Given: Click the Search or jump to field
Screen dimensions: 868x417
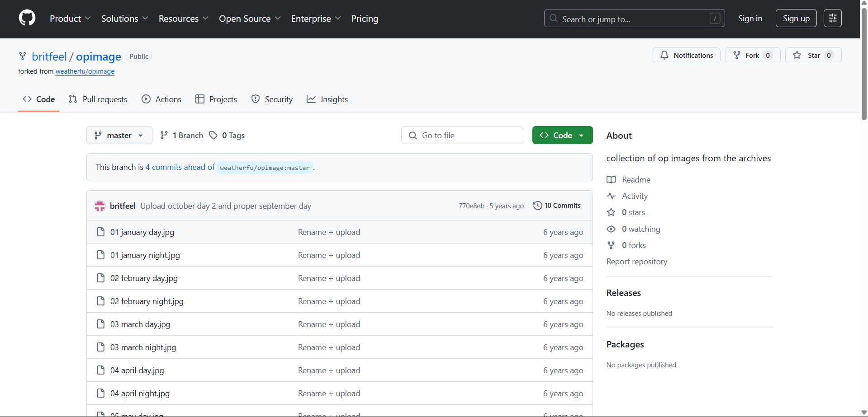Looking at the screenshot, I should pos(634,18).
